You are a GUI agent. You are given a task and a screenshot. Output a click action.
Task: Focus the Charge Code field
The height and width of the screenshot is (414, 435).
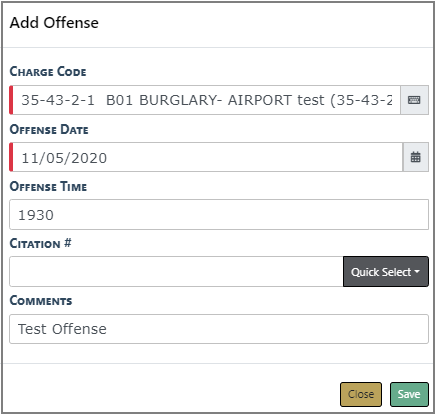205,100
